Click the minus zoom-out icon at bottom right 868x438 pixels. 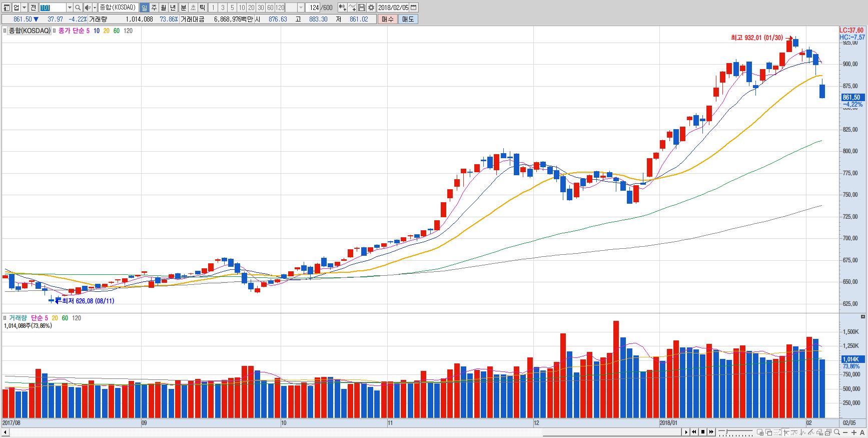click(x=845, y=432)
